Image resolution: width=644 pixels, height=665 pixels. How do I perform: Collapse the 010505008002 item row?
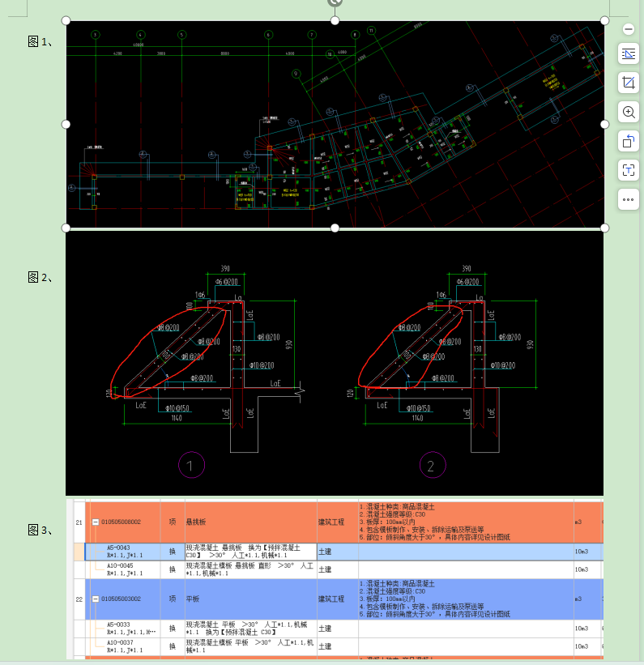pos(96,522)
